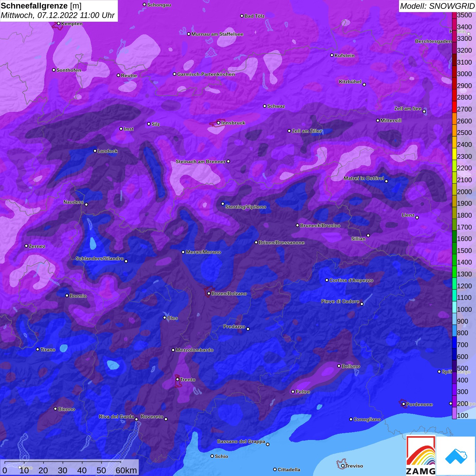Click the Bozen/Bolzano city marker

pyautogui.click(x=209, y=293)
